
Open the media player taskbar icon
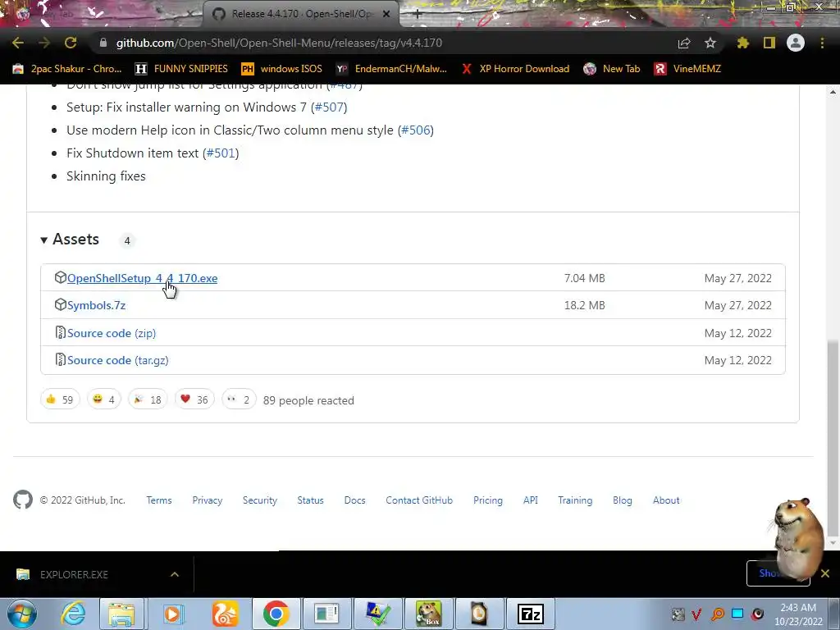click(x=172, y=614)
